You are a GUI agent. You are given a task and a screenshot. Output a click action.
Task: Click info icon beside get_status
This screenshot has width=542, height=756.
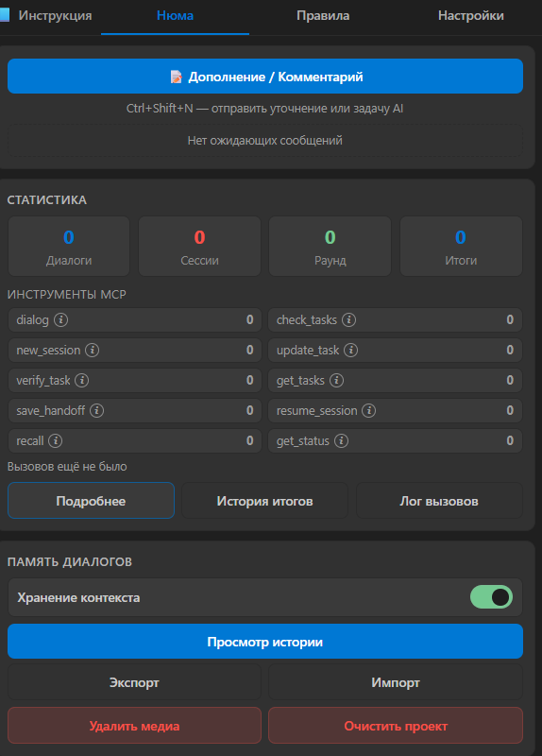coord(341,440)
